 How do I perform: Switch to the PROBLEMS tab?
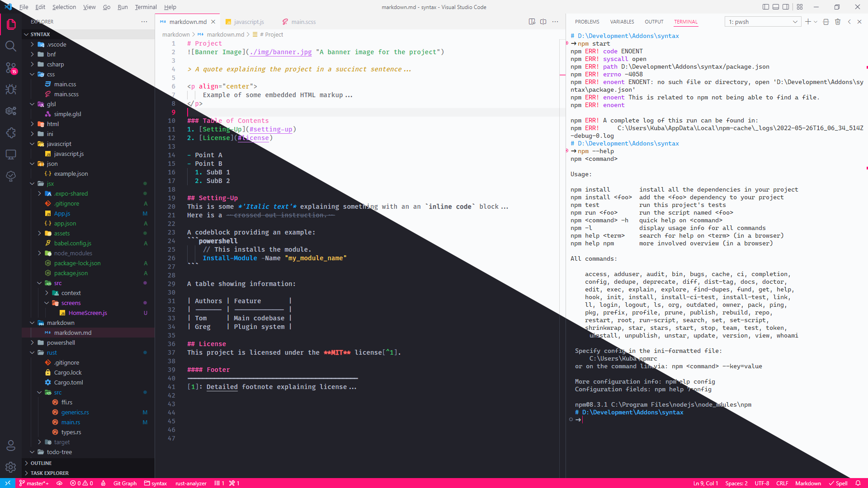coord(587,21)
